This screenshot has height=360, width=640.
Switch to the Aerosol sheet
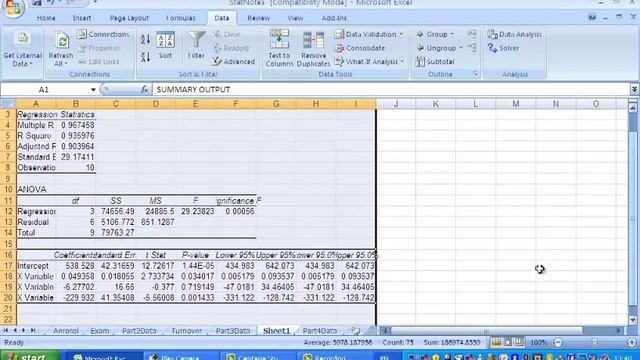[66, 331]
